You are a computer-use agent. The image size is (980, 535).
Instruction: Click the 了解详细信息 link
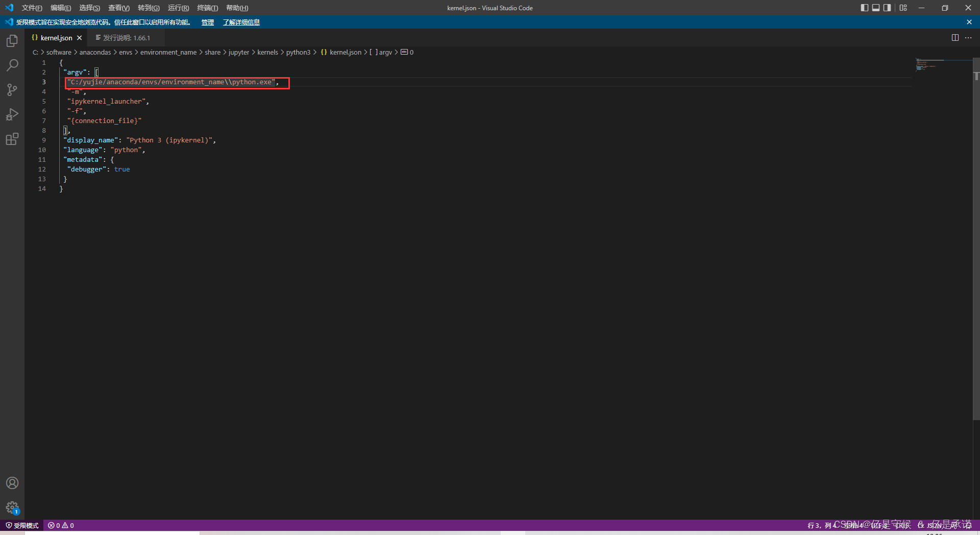pos(241,22)
